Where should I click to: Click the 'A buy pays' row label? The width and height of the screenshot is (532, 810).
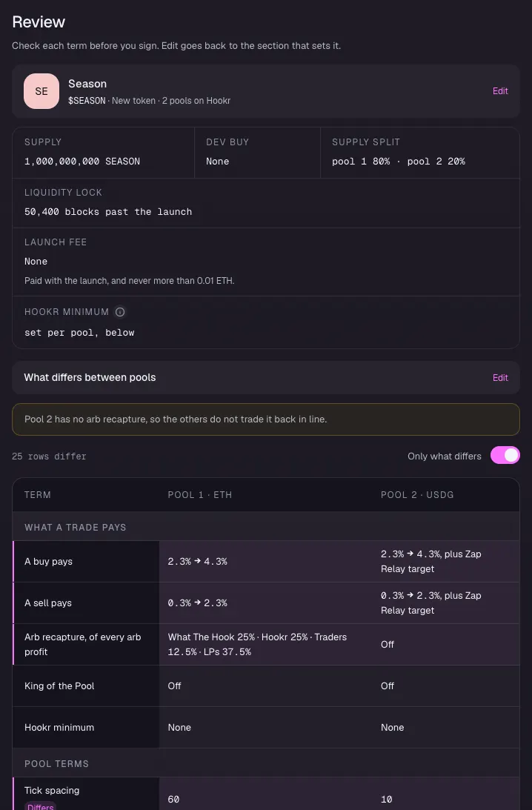click(49, 562)
